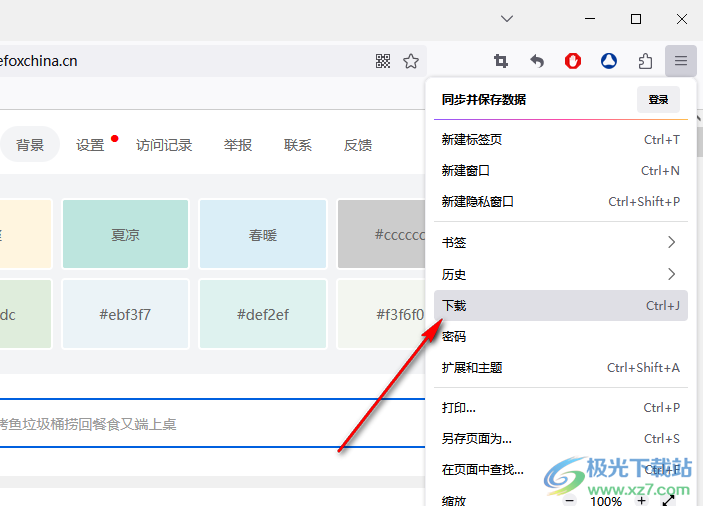Image resolution: width=703 pixels, height=506 pixels.
Task: Choose 在页面中查找... from the menu
Action: [560, 470]
